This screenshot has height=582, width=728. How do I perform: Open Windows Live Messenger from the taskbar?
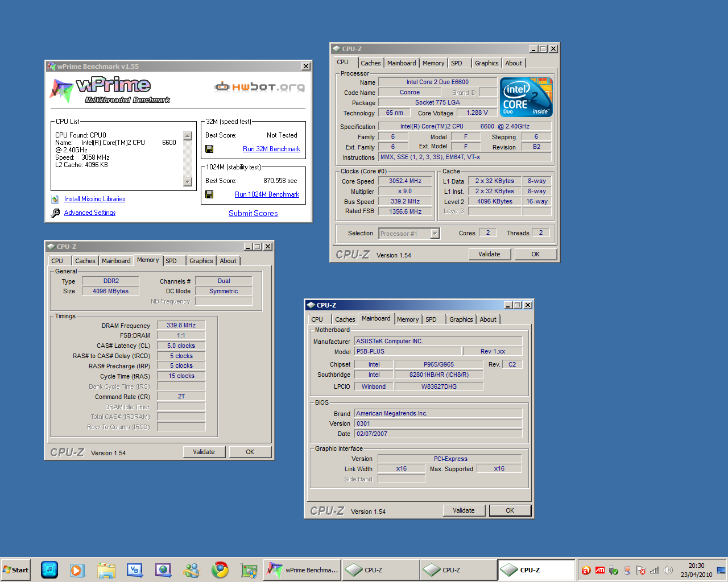192,570
